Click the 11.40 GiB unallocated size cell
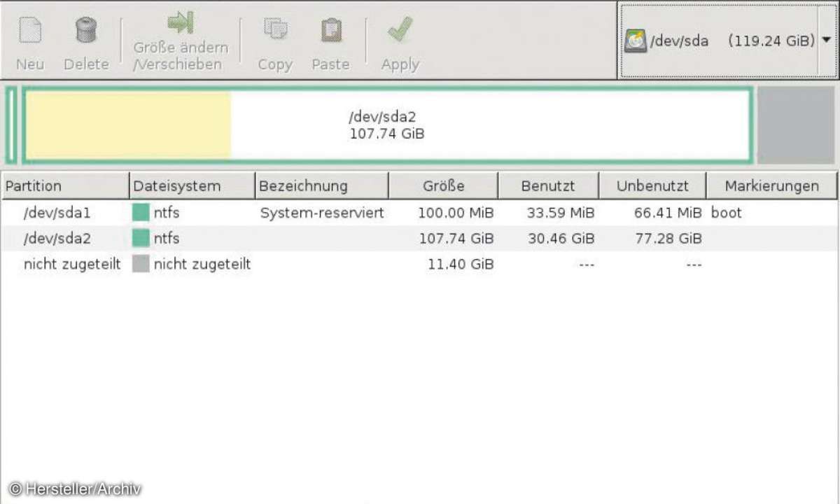The height and width of the screenshot is (504, 840). click(x=461, y=264)
